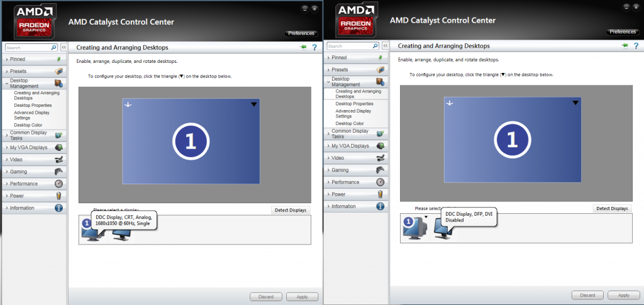Expand My VGA Displays in right window

pos(328,146)
